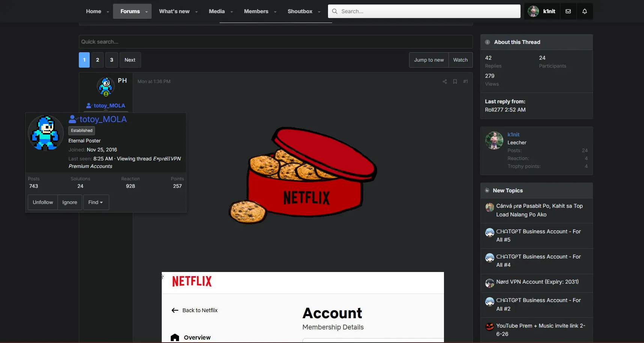This screenshot has height=343, width=644.
Task: Open k1nit avatar in the navbar
Action: (x=533, y=11)
